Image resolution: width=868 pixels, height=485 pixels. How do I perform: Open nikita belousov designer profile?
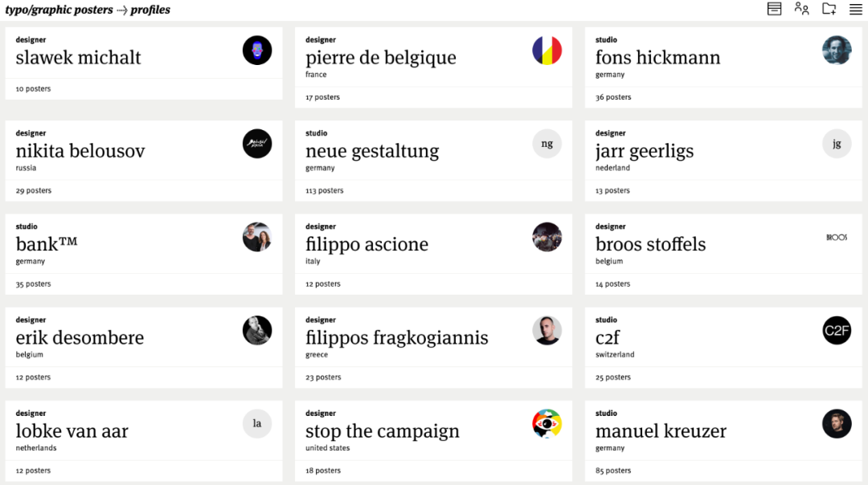tap(80, 151)
